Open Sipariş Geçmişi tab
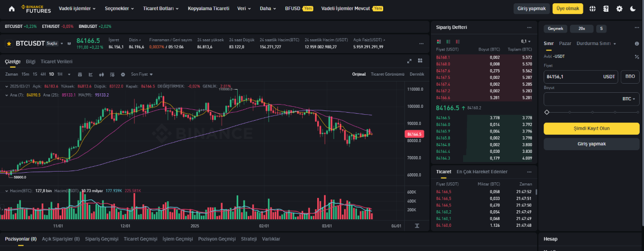This screenshot has width=644, height=251. (102, 239)
